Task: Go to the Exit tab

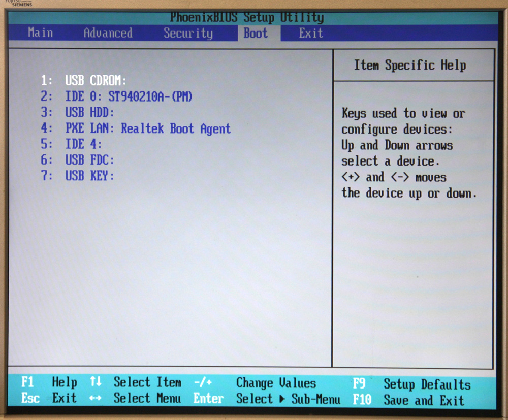Action: coord(310,34)
